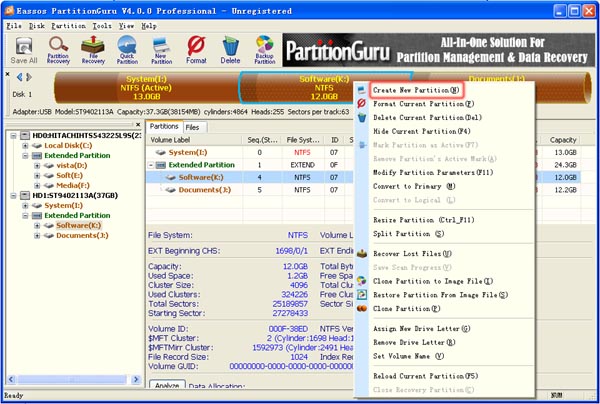Expand Soft(E:) tree node

coord(37,175)
